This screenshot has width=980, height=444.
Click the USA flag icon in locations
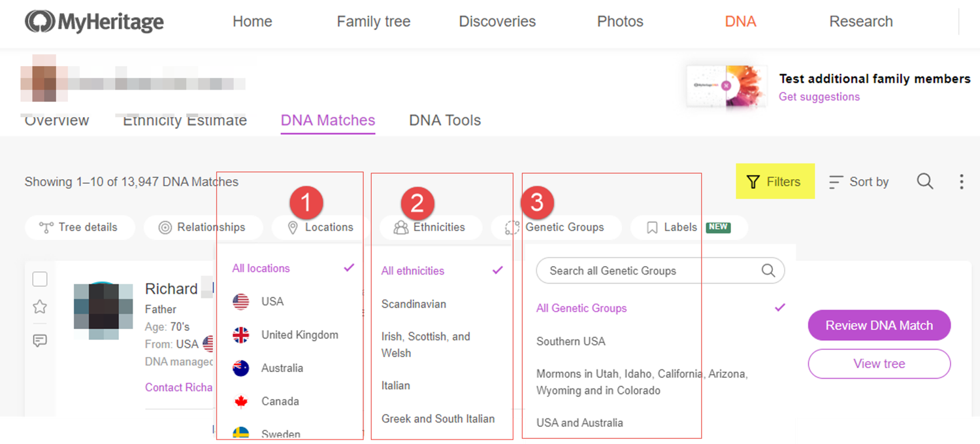241,301
